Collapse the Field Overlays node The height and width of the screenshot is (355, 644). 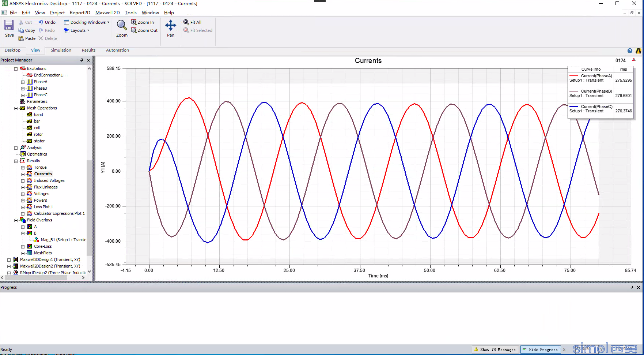[x=16, y=220]
